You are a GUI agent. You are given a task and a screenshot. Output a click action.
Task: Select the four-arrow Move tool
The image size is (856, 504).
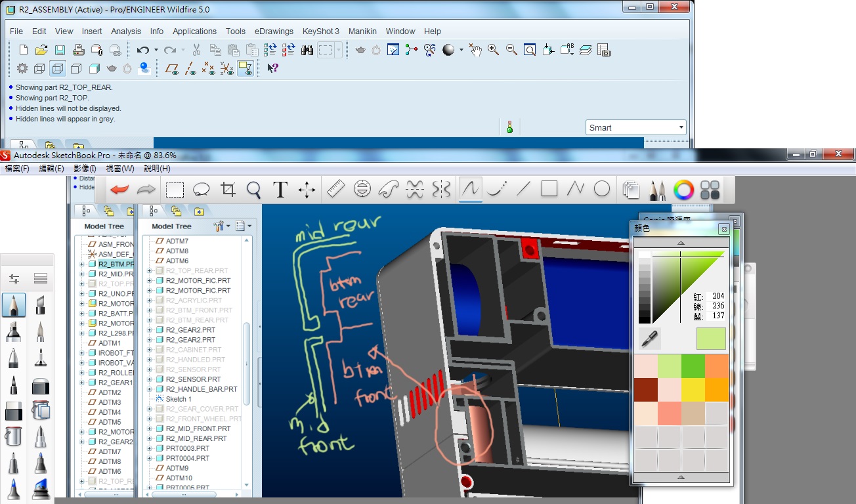307,190
